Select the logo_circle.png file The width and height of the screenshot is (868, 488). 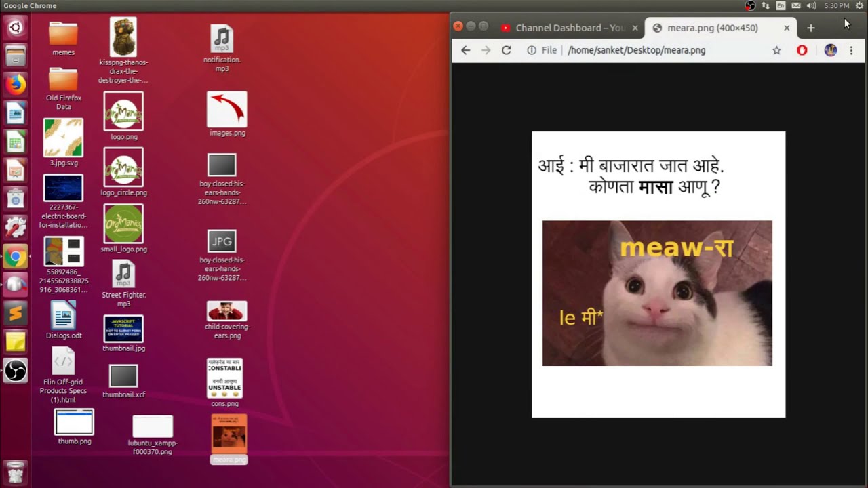[123, 172]
